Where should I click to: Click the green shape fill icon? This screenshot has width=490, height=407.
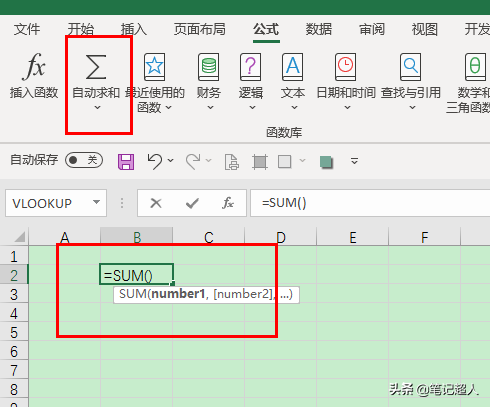tap(326, 162)
